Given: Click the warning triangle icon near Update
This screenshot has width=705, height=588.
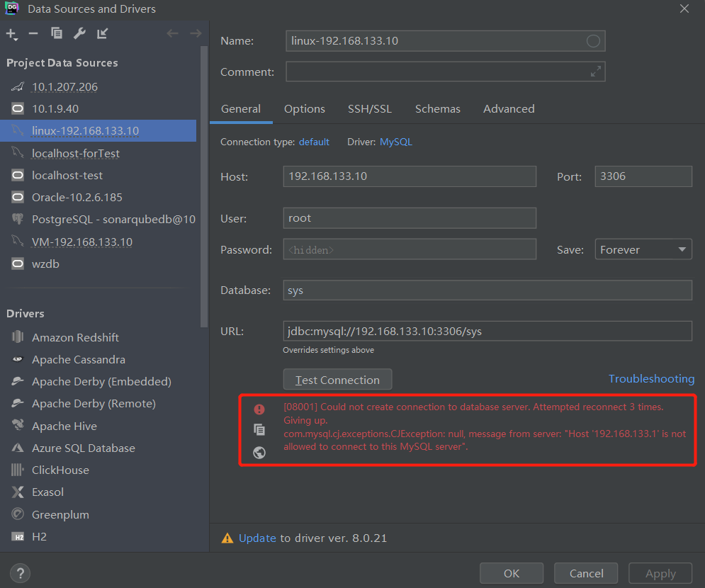Looking at the screenshot, I should [x=227, y=538].
